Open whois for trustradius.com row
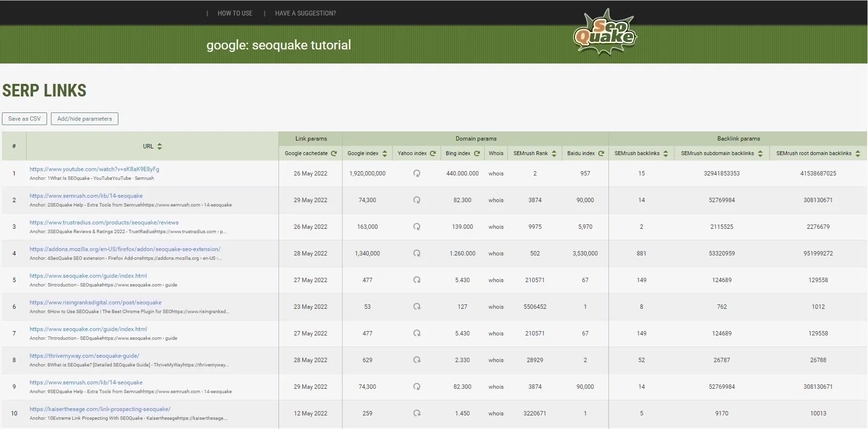868x429 pixels. pyautogui.click(x=496, y=227)
